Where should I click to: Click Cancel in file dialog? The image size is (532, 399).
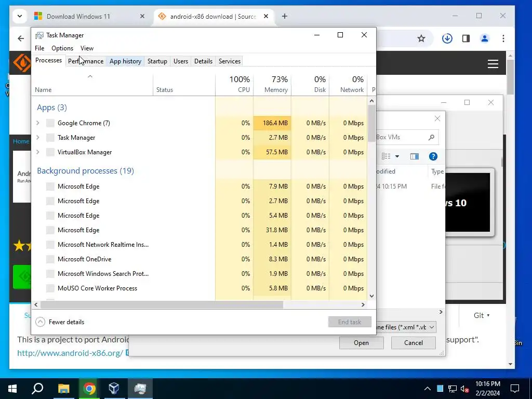tap(413, 343)
